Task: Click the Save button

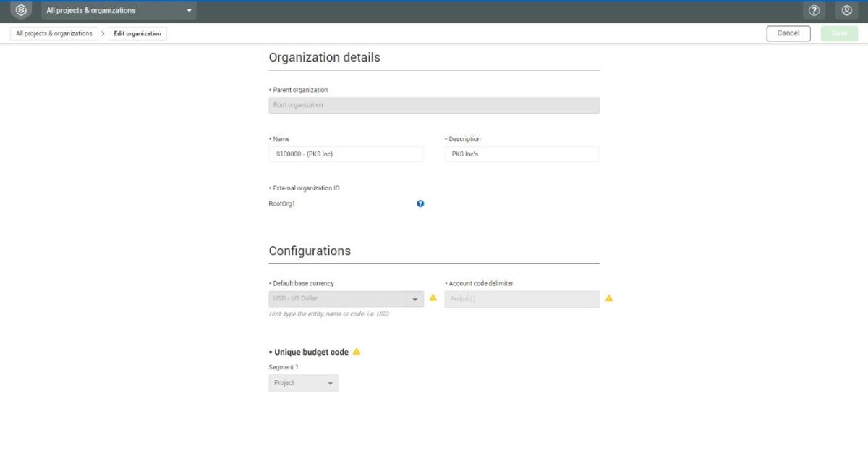Action: pyautogui.click(x=839, y=33)
